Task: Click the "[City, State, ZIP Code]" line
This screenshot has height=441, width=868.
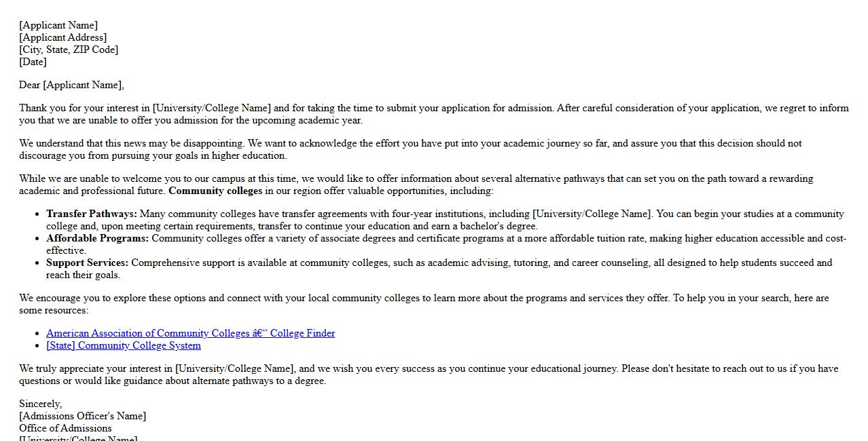Action: tap(69, 50)
